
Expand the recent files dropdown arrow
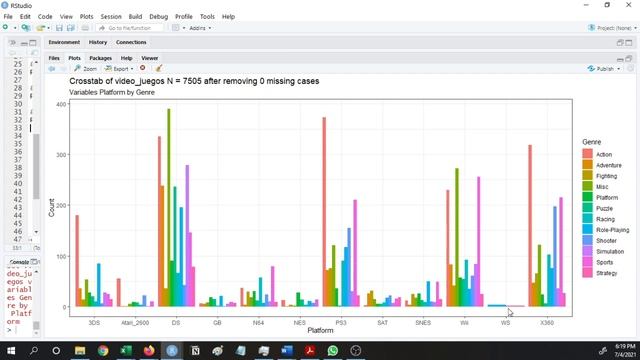click(x=49, y=28)
